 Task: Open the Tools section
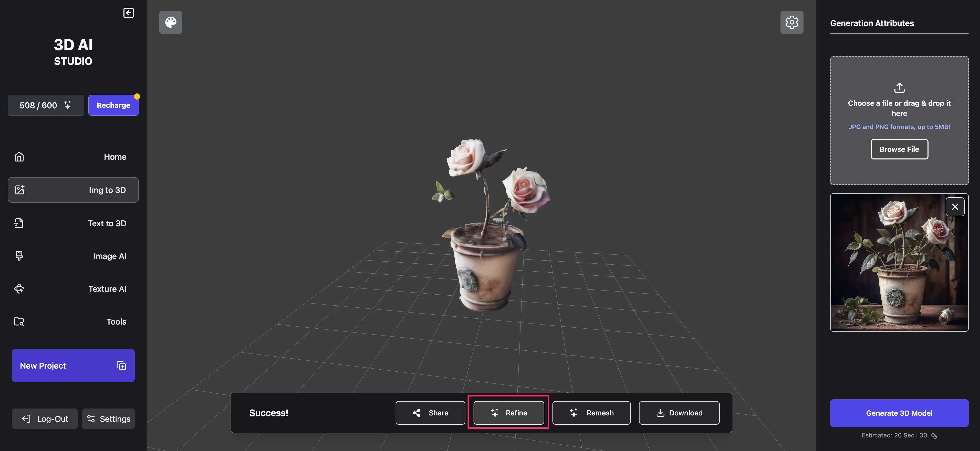(x=73, y=321)
